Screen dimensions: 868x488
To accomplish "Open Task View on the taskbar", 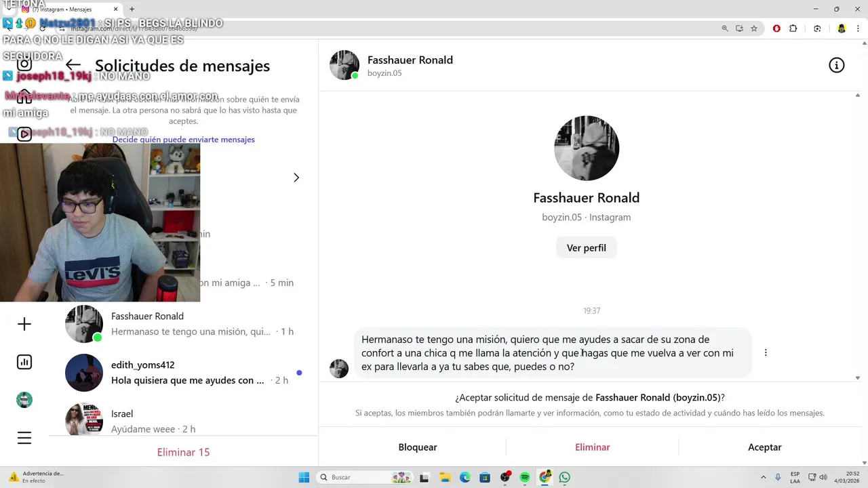I will pyautogui.click(x=425, y=477).
